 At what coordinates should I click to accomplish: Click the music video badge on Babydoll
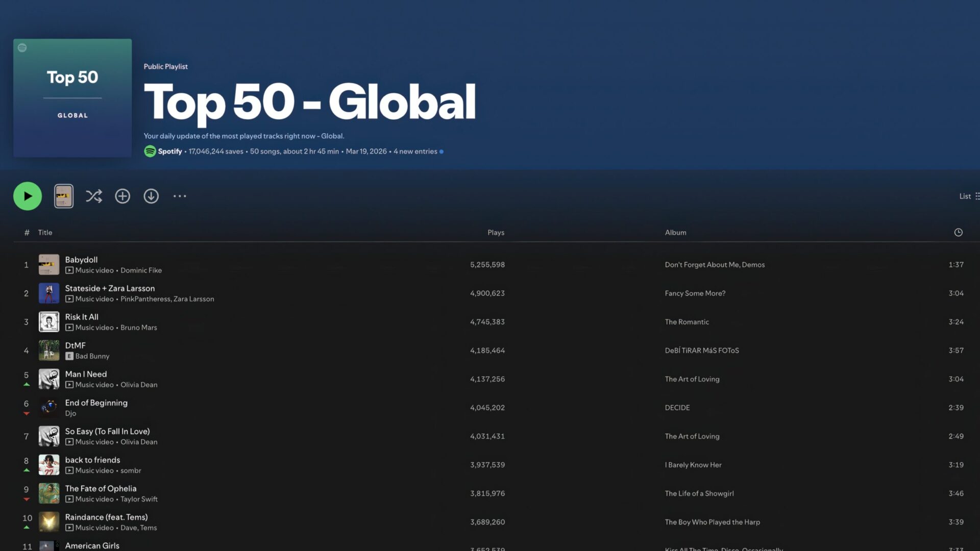click(x=70, y=270)
